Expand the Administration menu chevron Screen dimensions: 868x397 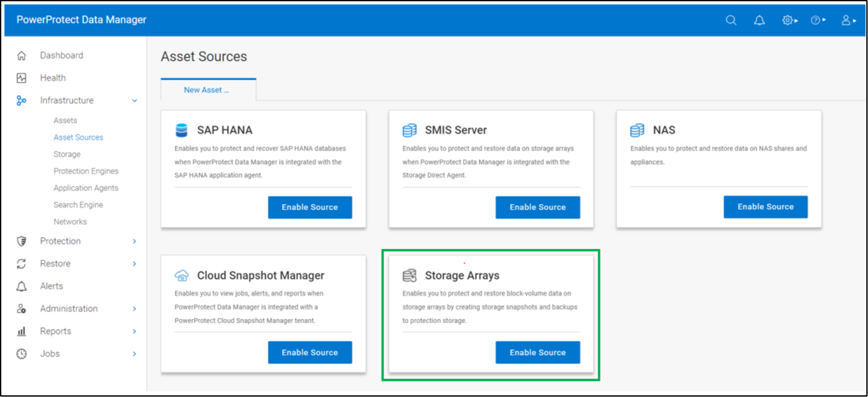pos(134,309)
